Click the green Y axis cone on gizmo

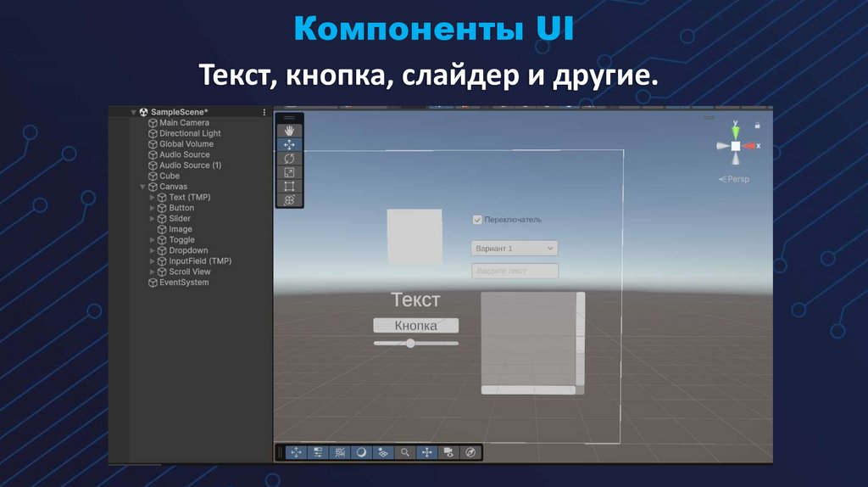tap(735, 132)
